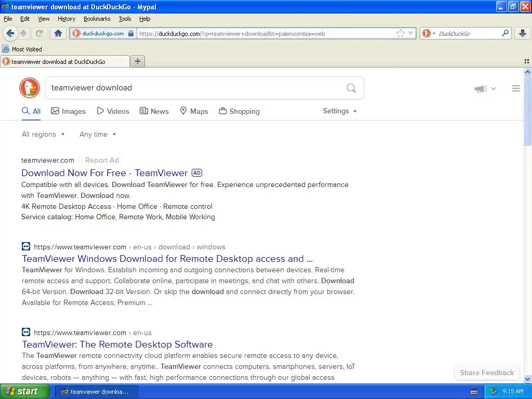Switch to the Maps tab
Screen dimensions: 532x399
tap(194, 111)
